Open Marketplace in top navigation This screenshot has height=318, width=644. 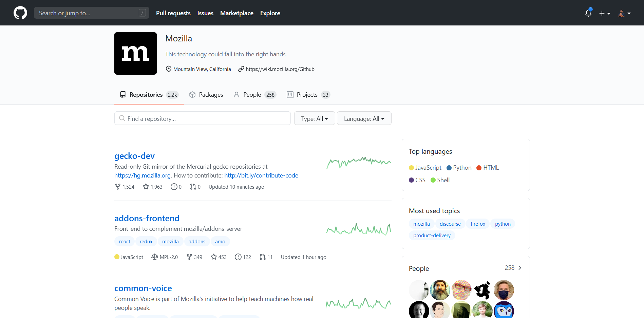pyautogui.click(x=237, y=13)
